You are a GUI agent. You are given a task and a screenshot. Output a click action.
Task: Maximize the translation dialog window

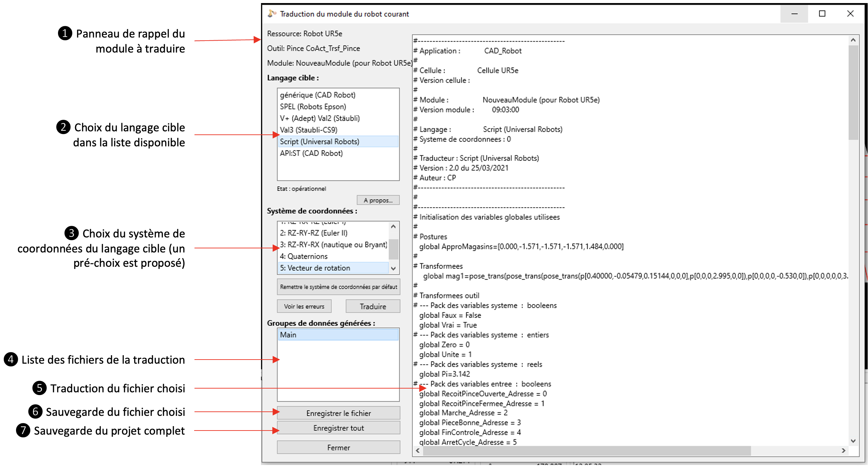pyautogui.click(x=822, y=14)
